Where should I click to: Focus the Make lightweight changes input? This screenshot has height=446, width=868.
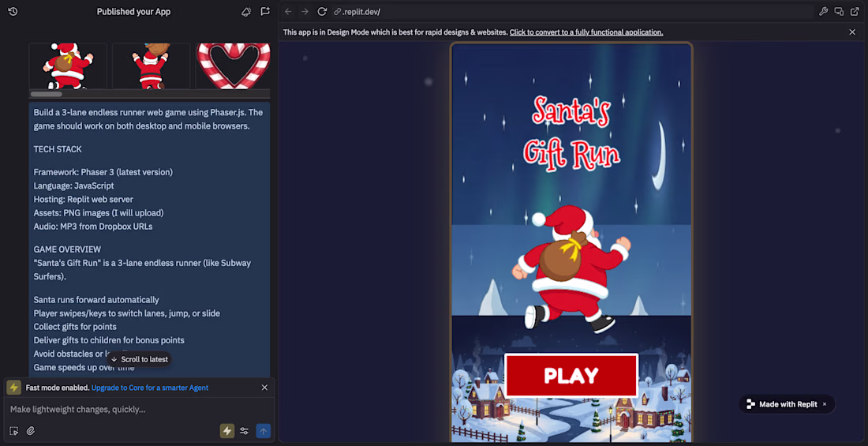(x=138, y=410)
